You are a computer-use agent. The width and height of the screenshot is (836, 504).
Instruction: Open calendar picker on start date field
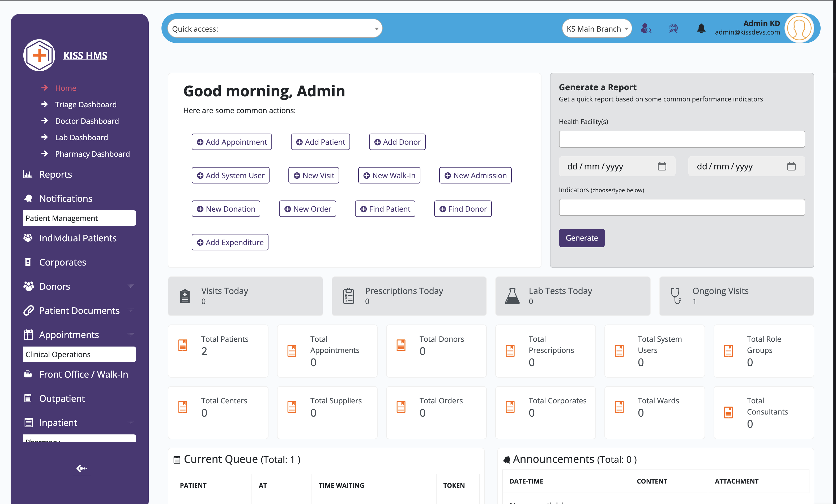click(662, 166)
